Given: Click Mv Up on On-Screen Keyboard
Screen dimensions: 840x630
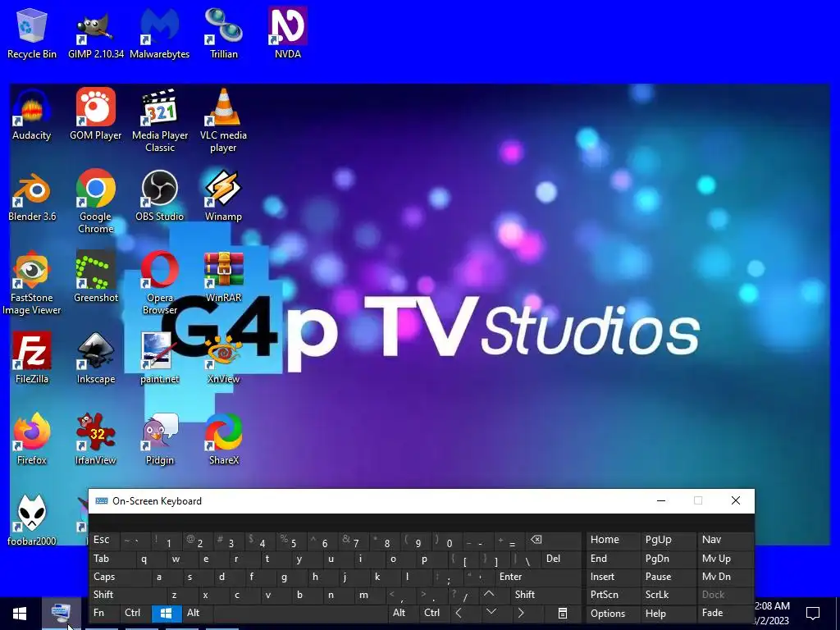Looking at the screenshot, I should pyautogui.click(x=724, y=559).
